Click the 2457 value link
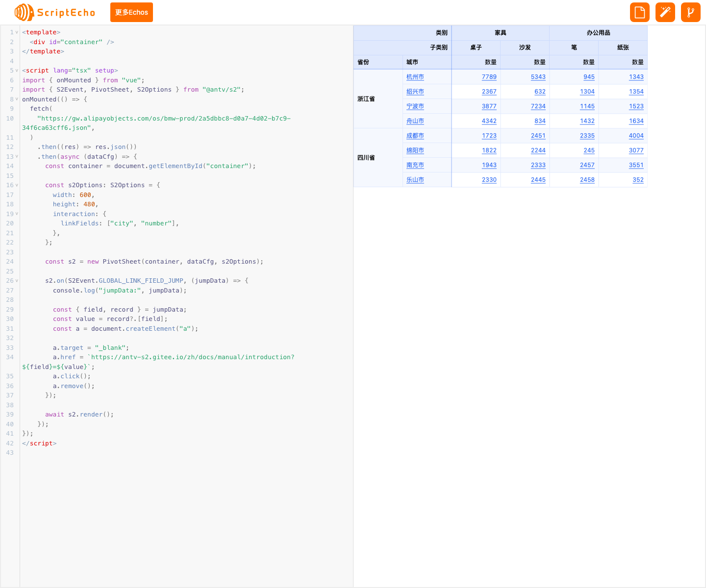The height and width of the screenshot is (588, 706). (587, 165)
